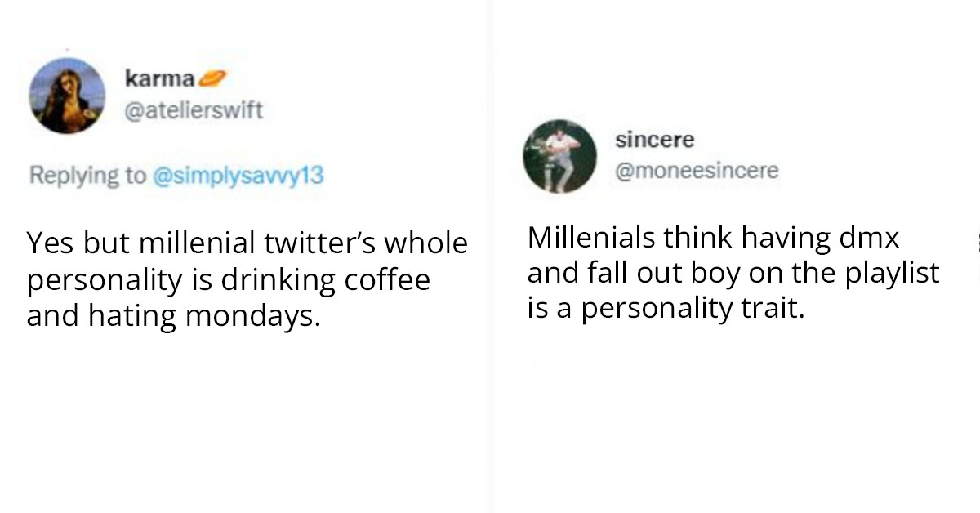Image resolution: width=980 pixels, height=513 pixels.
Task: Click sincere's concert profile picture
Action: point(559,155)
